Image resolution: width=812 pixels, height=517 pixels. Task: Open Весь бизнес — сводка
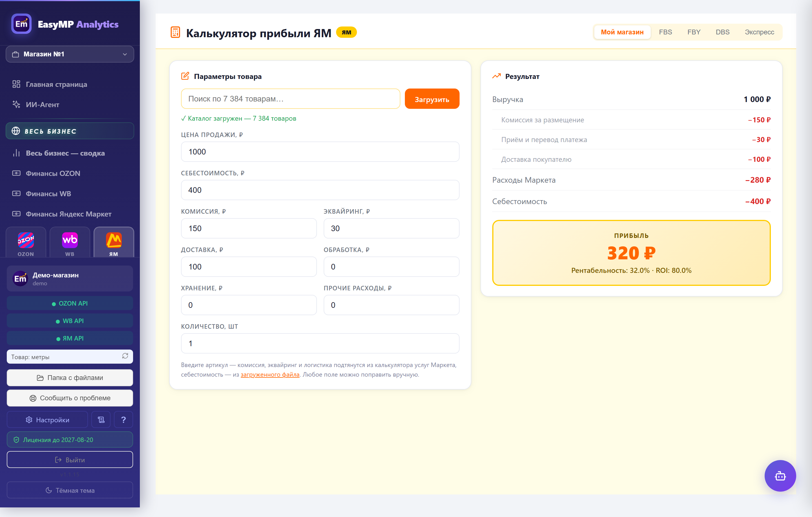click(70, 153)
